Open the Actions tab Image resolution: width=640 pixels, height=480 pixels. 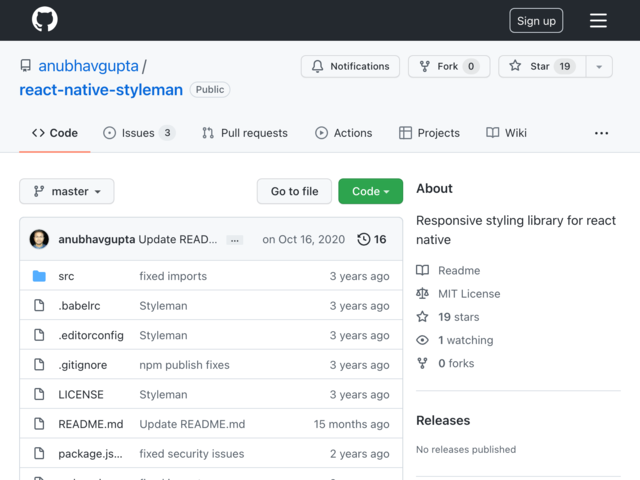[343, 133]
